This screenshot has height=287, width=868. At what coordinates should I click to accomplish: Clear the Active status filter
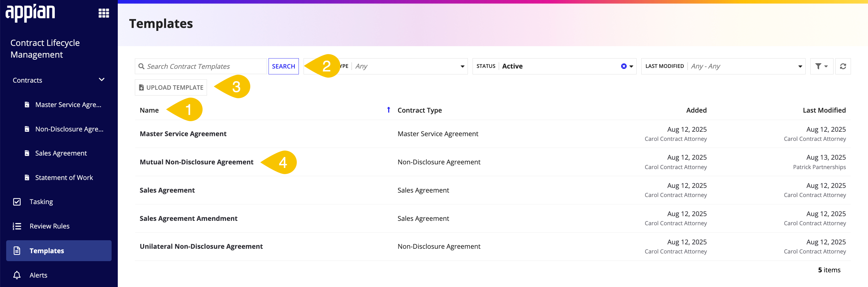[624, 66]
